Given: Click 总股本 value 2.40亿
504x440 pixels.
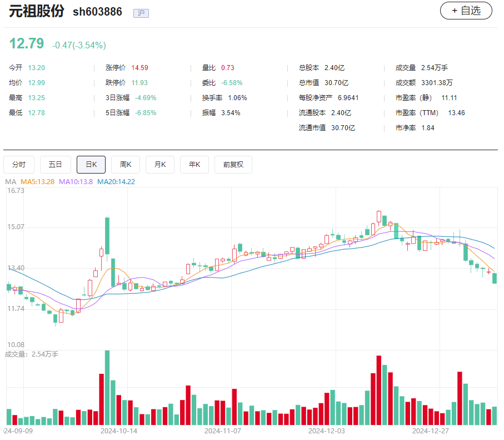Looking at the screenshot, I should [x=335, y=68].
